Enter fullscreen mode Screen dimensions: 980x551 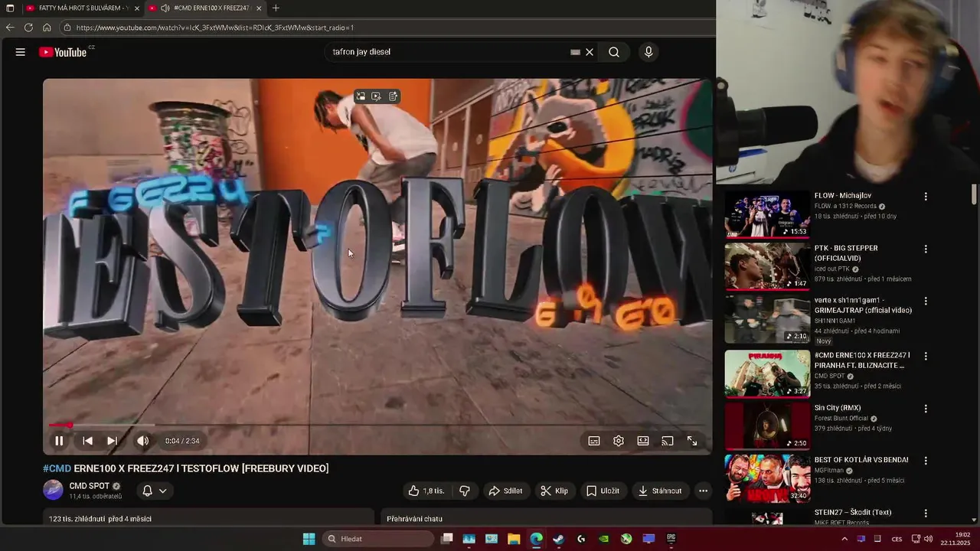click(x=692, y=441)
